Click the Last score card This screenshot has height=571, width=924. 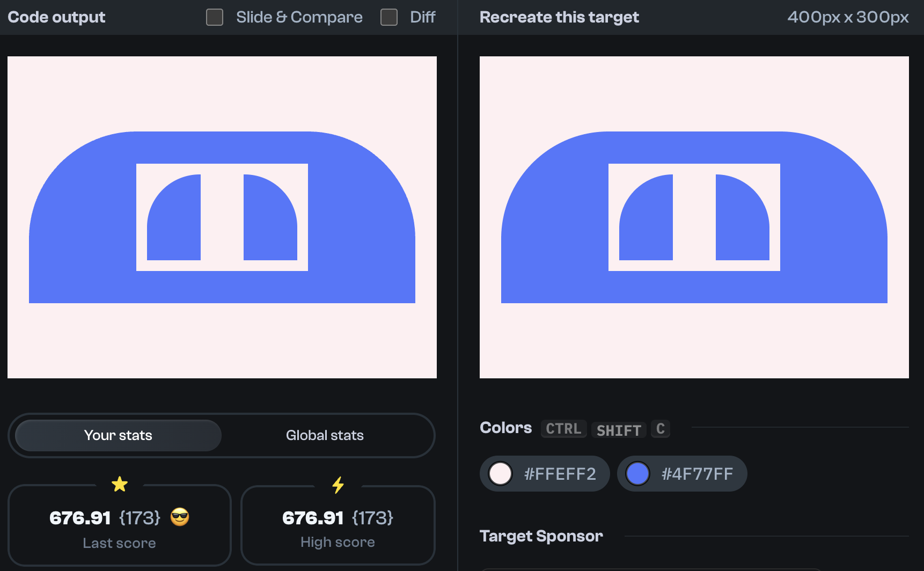tap(119, 525)
